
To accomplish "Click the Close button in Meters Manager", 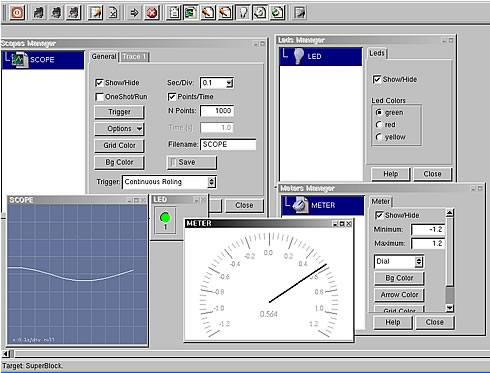I will (x=435, y=322).
